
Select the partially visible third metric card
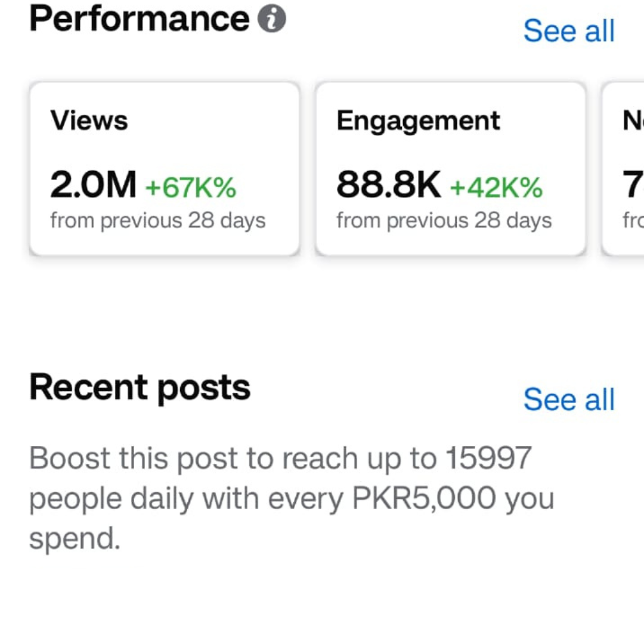[x=623, y=169]
